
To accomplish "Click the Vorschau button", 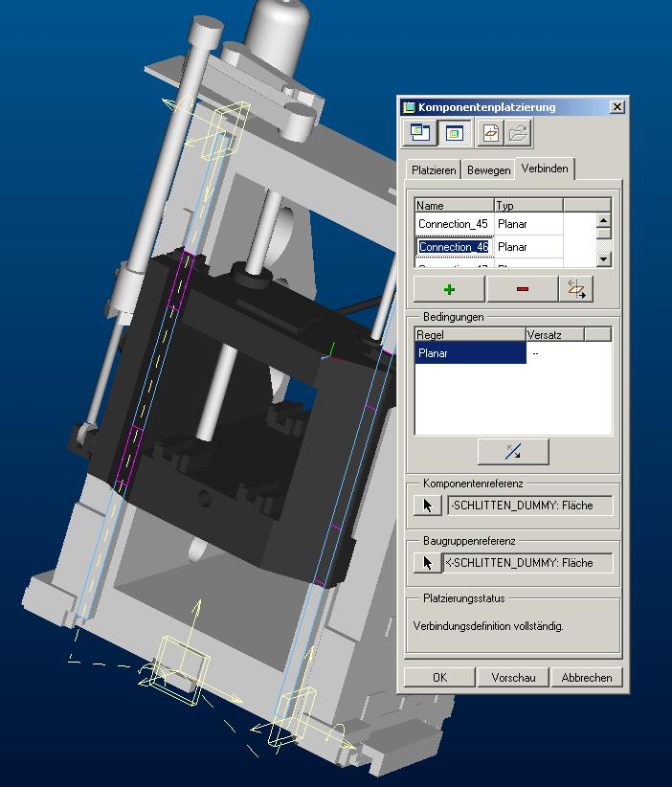I will coord(513,678).
